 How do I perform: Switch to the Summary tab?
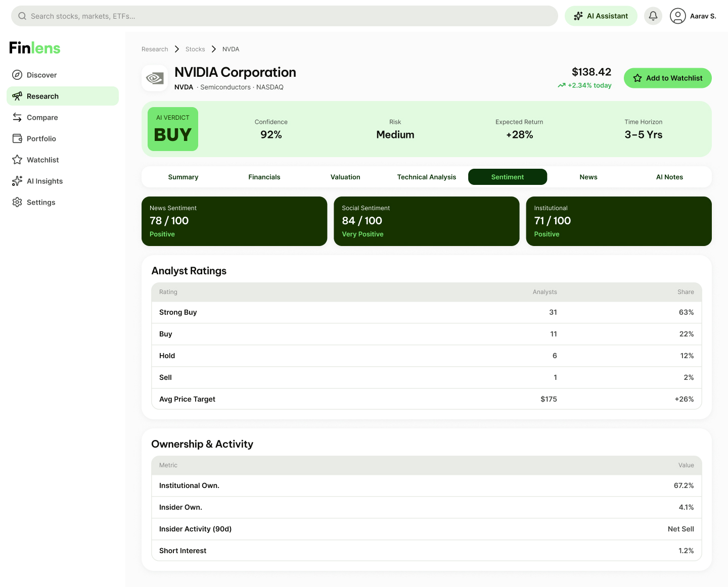(183, 177)
